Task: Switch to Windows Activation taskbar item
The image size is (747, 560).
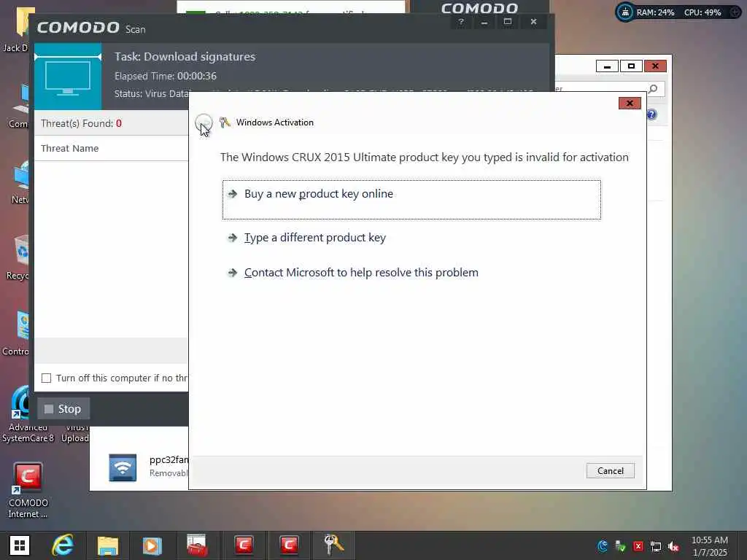Action: (x=333, y=545)
